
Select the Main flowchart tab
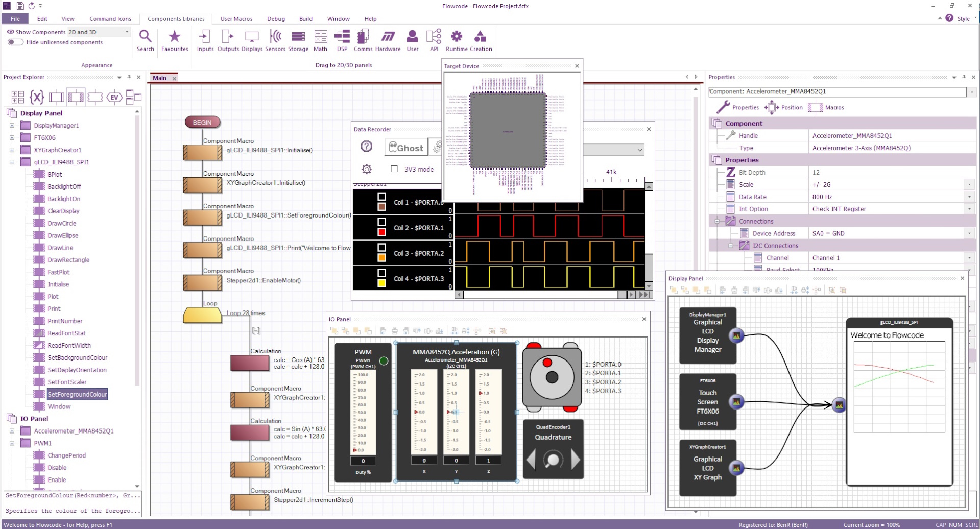160,78
